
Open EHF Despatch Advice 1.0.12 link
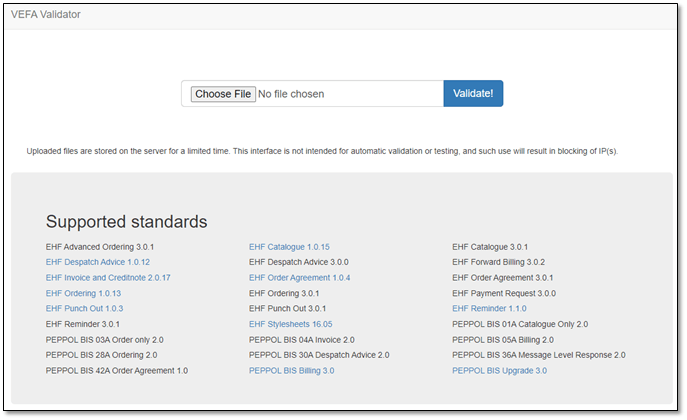(97, 262)
